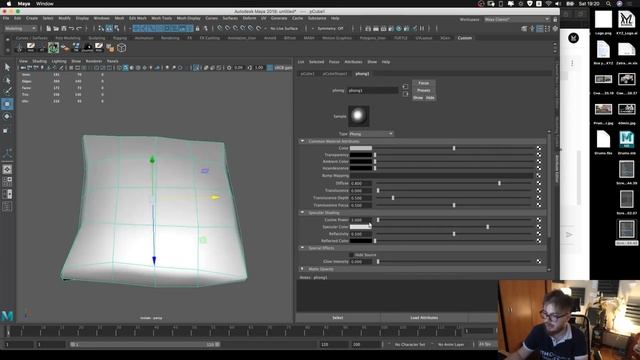Screen dimensions: 640x360
Task: Open the Attributes menu in Attribute Editor
Action: 353,62
